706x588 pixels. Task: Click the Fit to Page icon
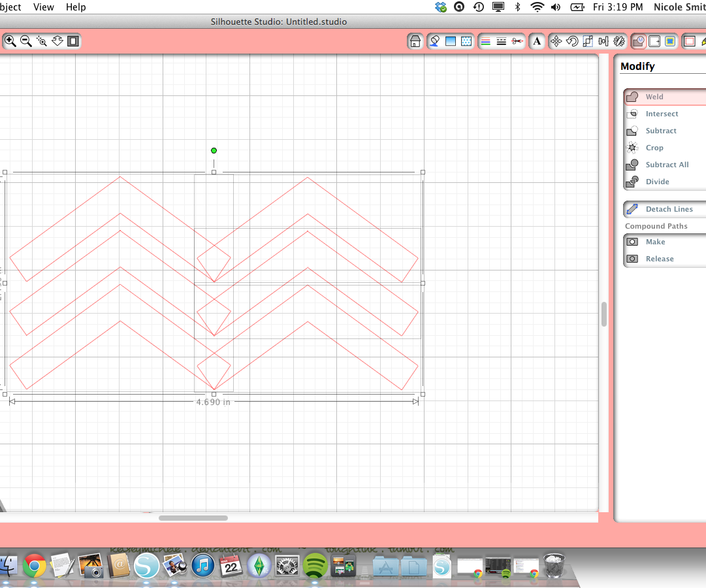coord(72,41)
